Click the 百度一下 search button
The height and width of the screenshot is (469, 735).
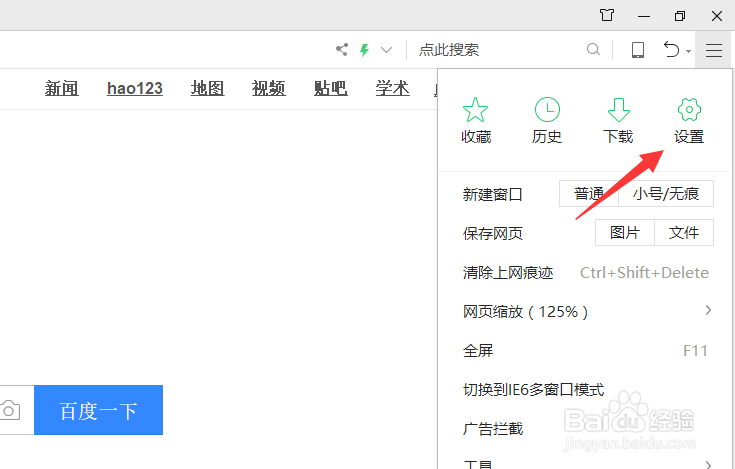coord(98,410)
